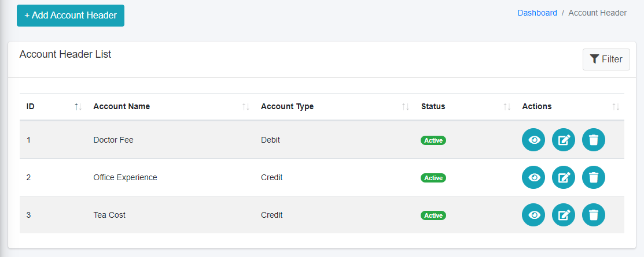
Task: Edit the Doctor Fee account header
Action: (564, 140)
